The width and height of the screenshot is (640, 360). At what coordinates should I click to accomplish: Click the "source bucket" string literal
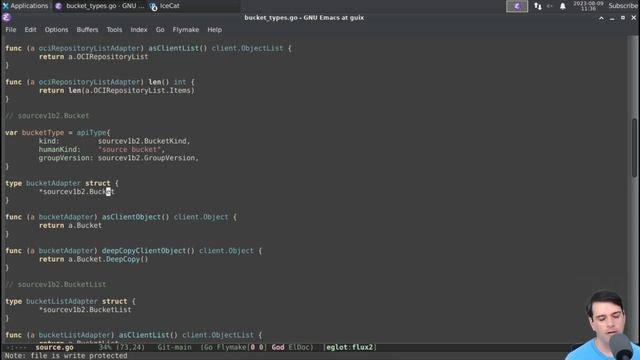(x=129, y=149)
